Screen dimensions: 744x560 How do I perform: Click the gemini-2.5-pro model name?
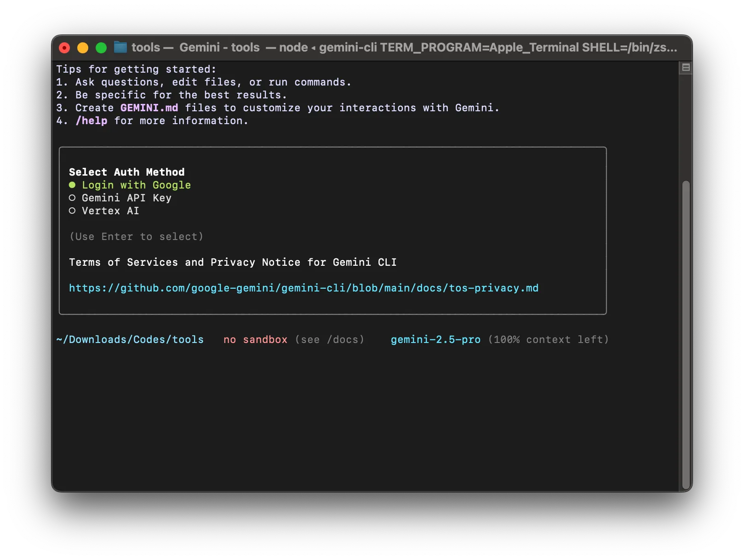click(435, 339)
